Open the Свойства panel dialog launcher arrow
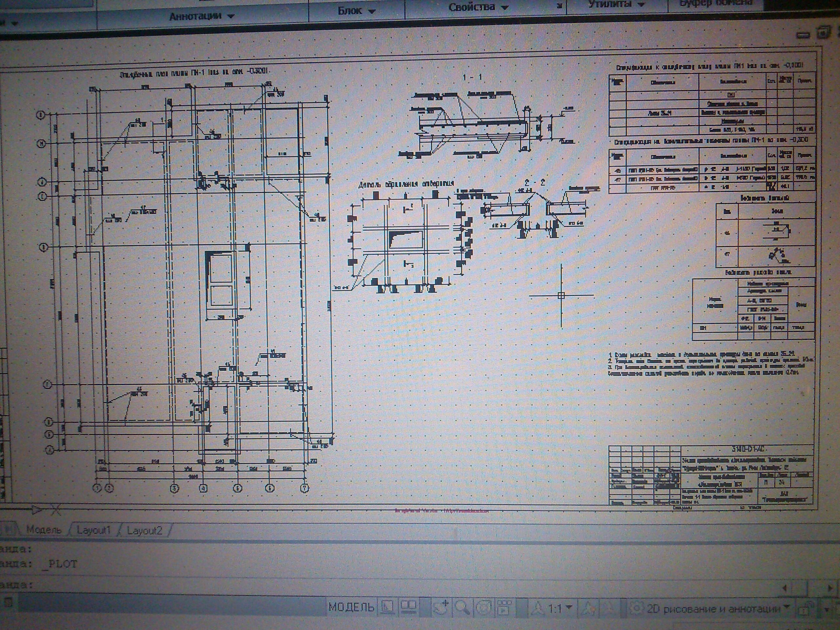The width and height of the screenshot is (840, 630). [559, 5]
